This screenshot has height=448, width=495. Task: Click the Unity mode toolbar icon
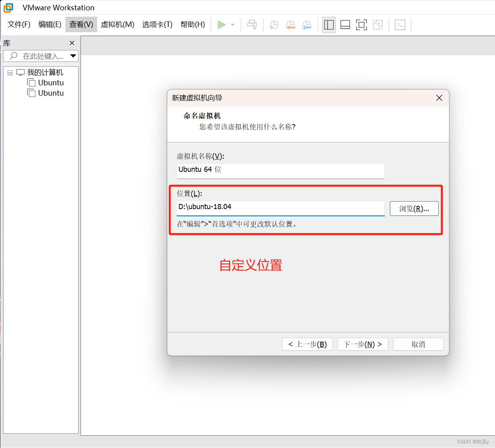pos(378,25)
